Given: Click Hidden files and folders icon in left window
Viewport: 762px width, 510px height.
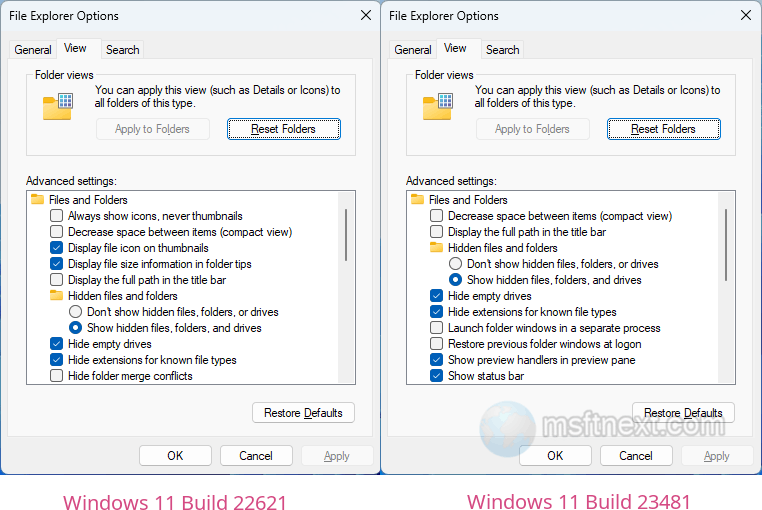Looking at the screenshot, I should point(56,296).
